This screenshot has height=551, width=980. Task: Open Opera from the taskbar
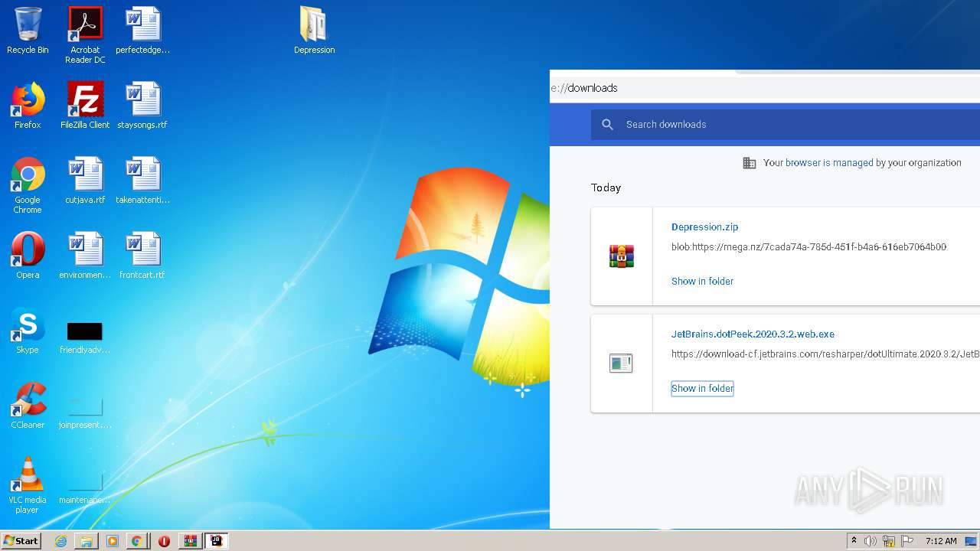tap(164, 541)
